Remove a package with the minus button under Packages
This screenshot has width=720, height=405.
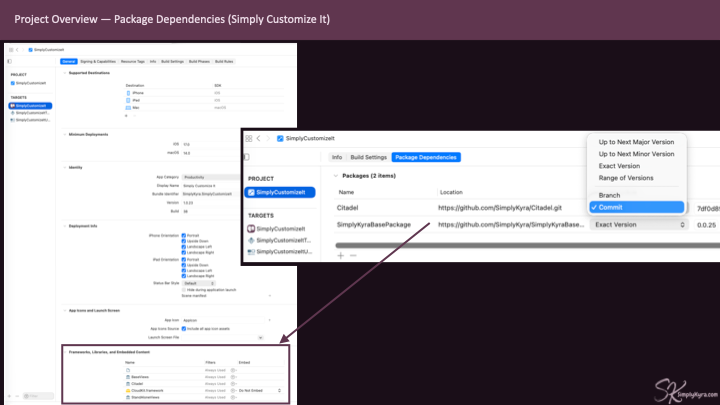(x=353, y=255)
